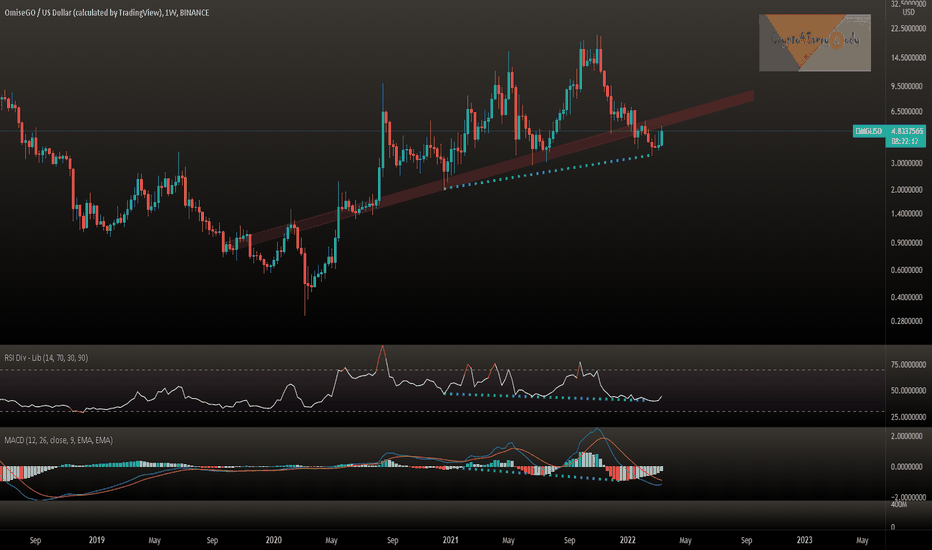This screenshot has width=932, height=550.
Task: Click the 2021 label on time axis
Action: (451, 540)
